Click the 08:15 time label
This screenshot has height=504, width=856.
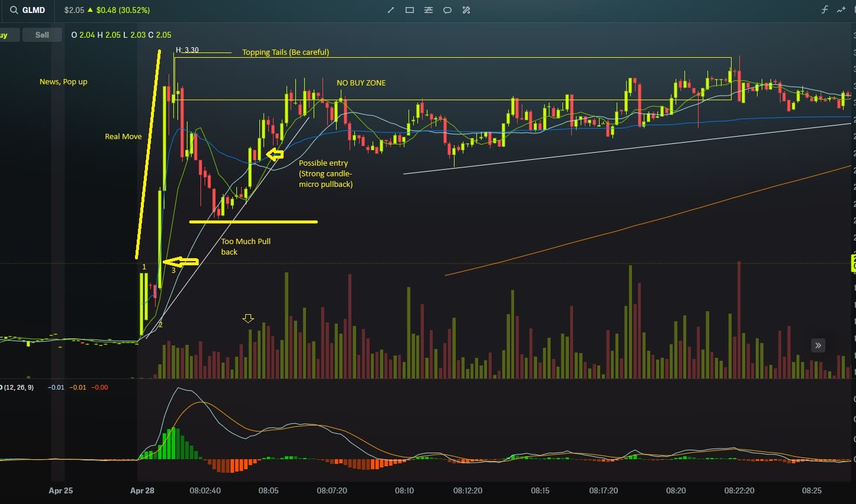click(x=540, y=490)
